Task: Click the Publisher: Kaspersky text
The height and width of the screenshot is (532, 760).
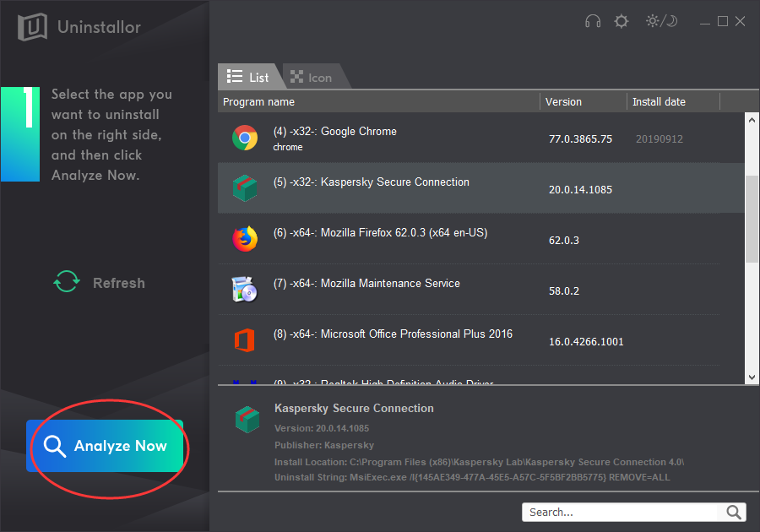Action: [324, 445]
